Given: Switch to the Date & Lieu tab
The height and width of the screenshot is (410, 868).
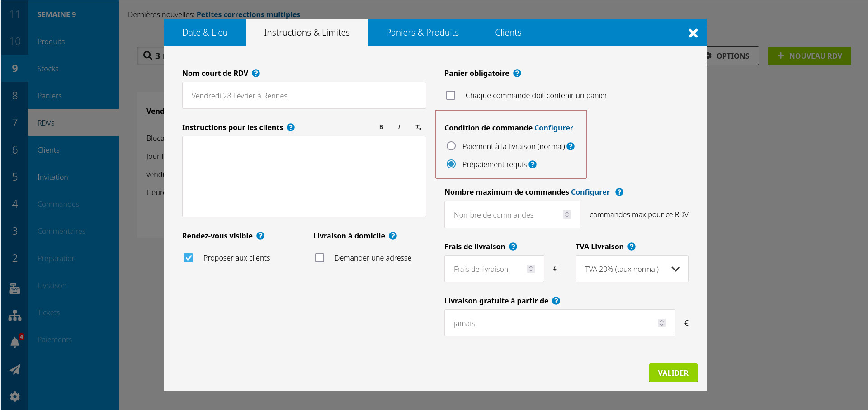Looking at the screenshot, I should [205, 33].
